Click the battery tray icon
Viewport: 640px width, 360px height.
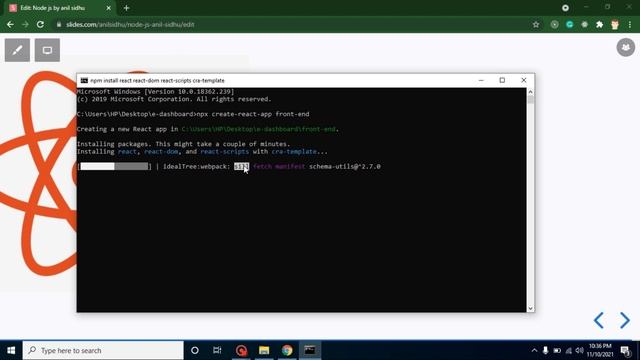[x=557, y=350]
